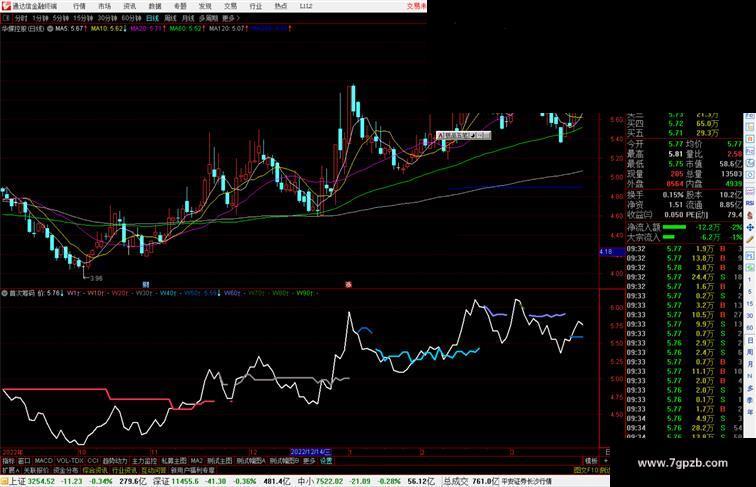Switch chart to 1分钟 period
This screenshot has height=487, width=756.
tap(40, 18)
